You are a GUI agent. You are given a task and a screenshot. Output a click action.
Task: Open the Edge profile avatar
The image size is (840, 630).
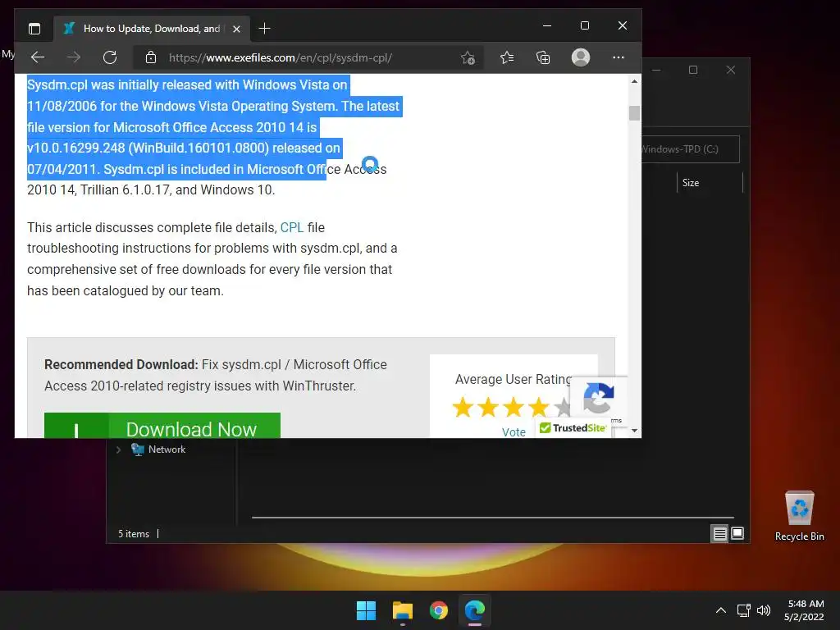click(x=581, y=57)
